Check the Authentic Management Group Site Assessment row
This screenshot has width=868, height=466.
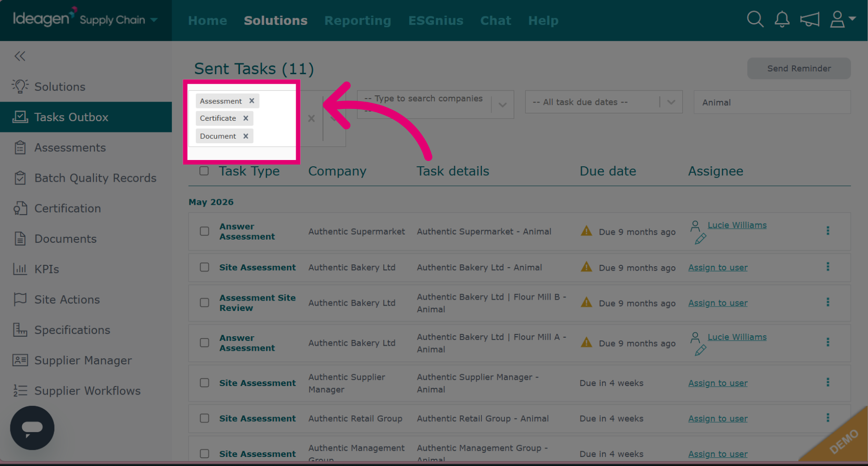205,453
